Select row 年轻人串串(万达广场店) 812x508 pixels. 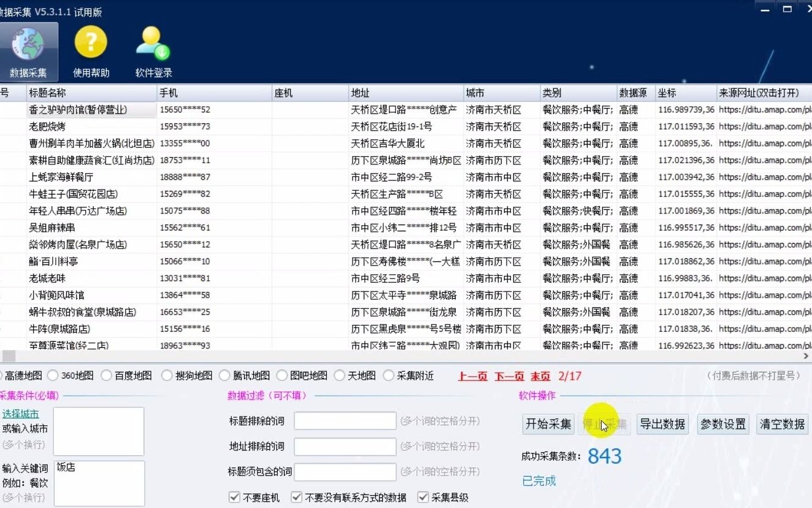pos(405,211)
